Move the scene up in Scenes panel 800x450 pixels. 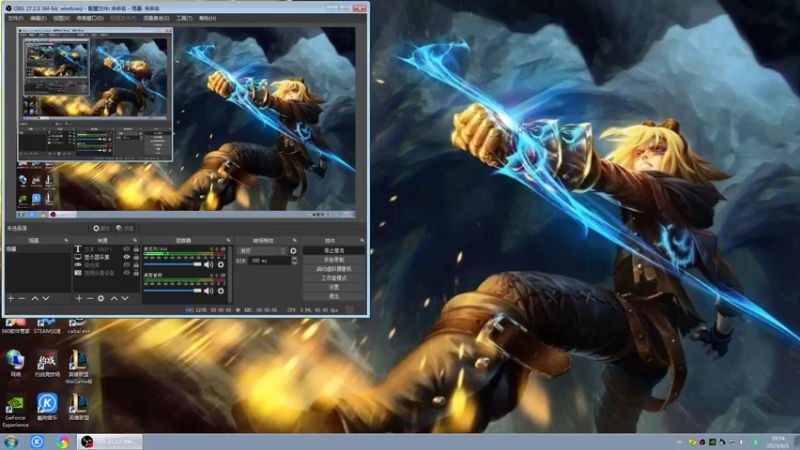tap(35, 298)
